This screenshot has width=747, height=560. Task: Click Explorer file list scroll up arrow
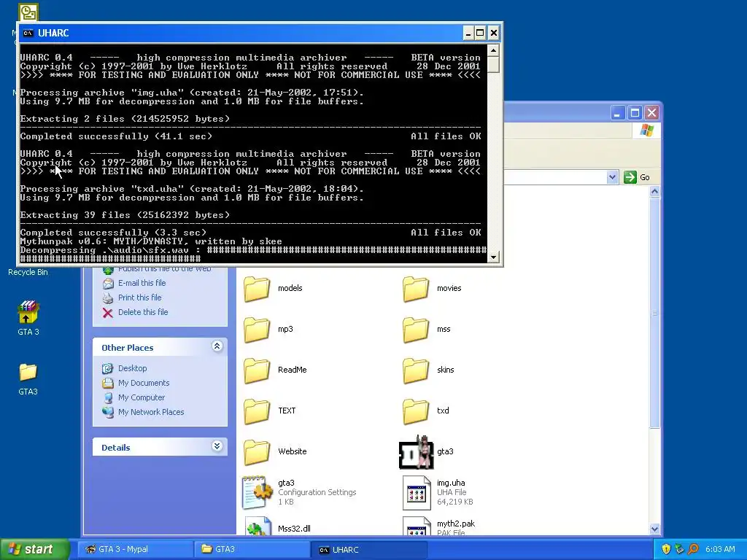tap(654, 192)
